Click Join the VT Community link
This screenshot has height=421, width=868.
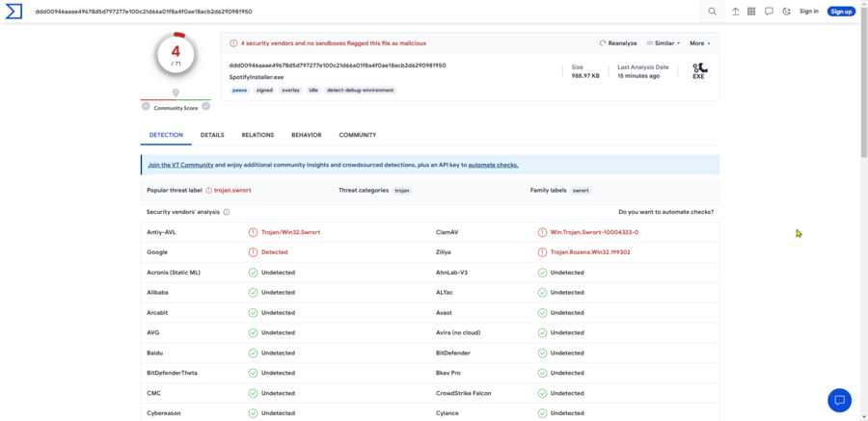point(180,165)
